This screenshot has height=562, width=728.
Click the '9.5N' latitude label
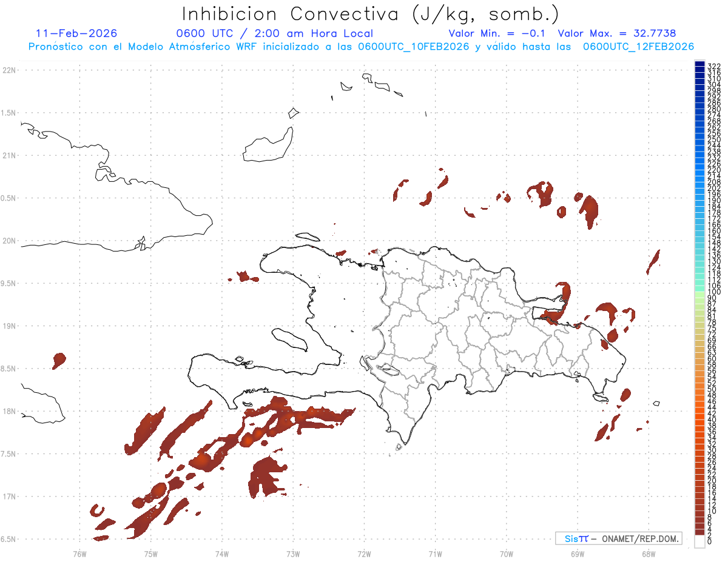pyautogui.click(x=9, y=283)
